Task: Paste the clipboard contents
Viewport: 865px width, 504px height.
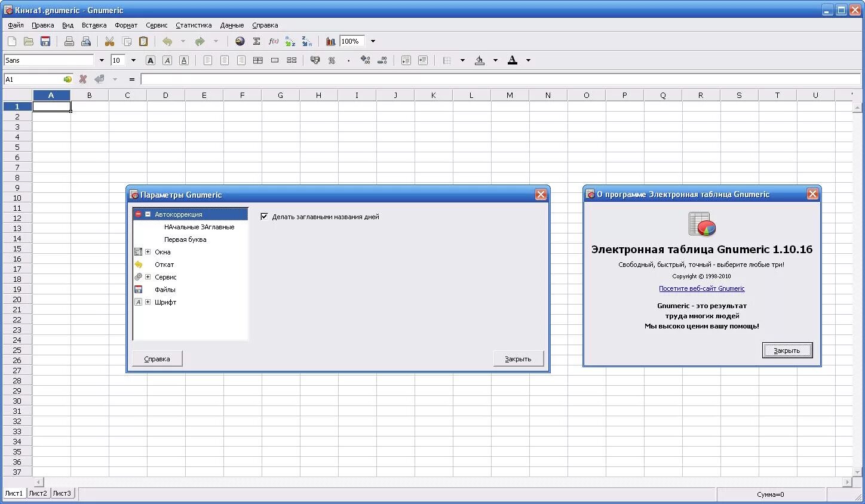Action: [143, 41]
